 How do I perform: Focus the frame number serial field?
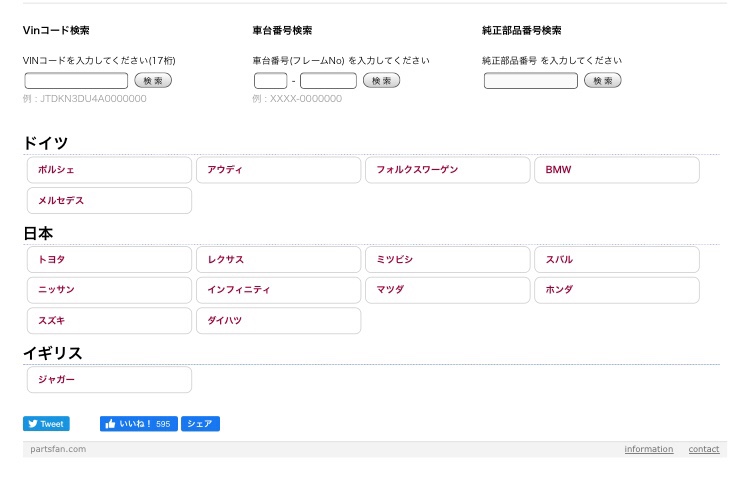(x=328, y=80)
